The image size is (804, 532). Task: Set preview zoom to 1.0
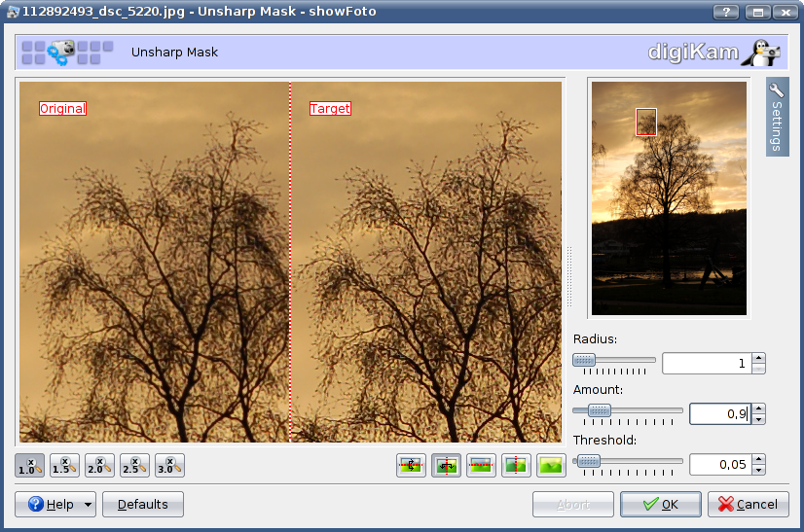pos(30,465)
